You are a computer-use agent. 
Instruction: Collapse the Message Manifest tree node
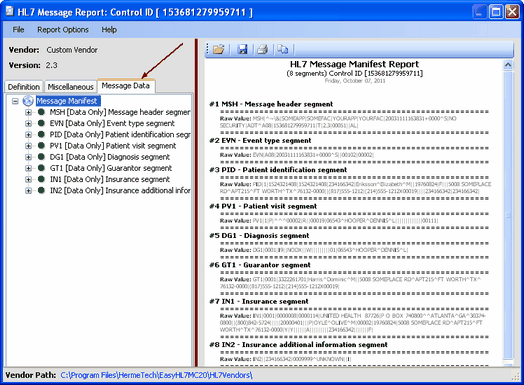click(15, 101)
